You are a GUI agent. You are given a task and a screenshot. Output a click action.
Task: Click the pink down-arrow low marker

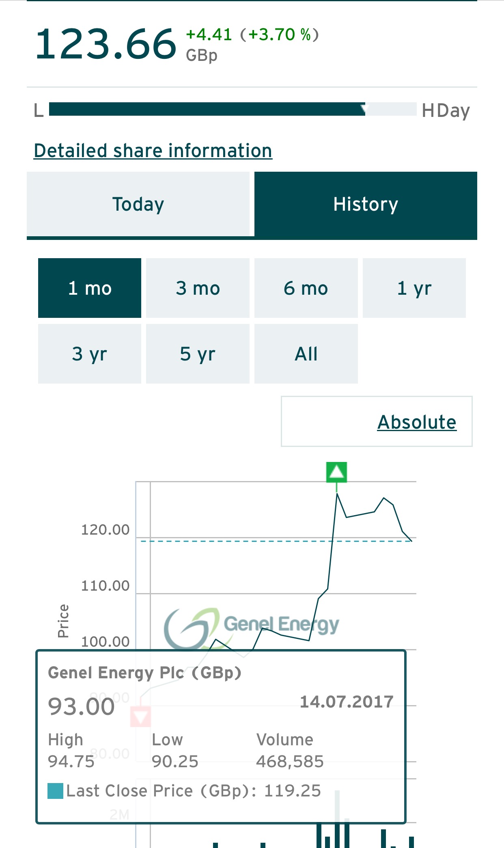(140, 716)
